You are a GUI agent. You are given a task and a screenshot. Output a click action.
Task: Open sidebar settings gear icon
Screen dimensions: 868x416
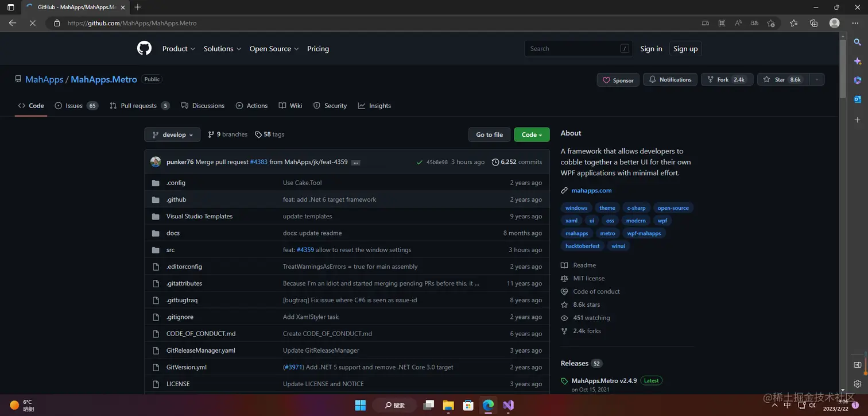click(x=858, y=384)
